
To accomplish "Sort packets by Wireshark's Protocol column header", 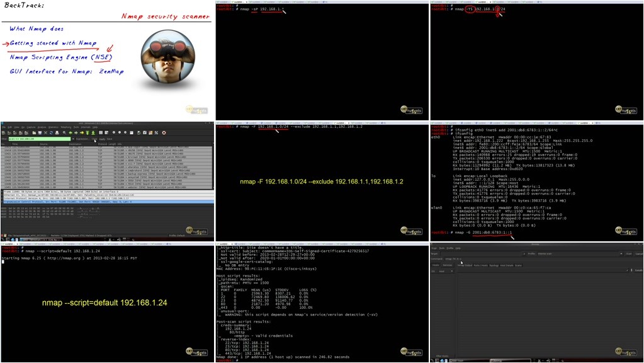I will [102, 144].
